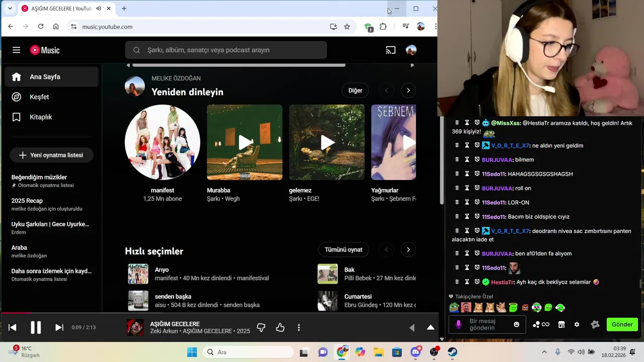Open the Araba playlist
The image size is (644, 362).
tap(52, 251)
